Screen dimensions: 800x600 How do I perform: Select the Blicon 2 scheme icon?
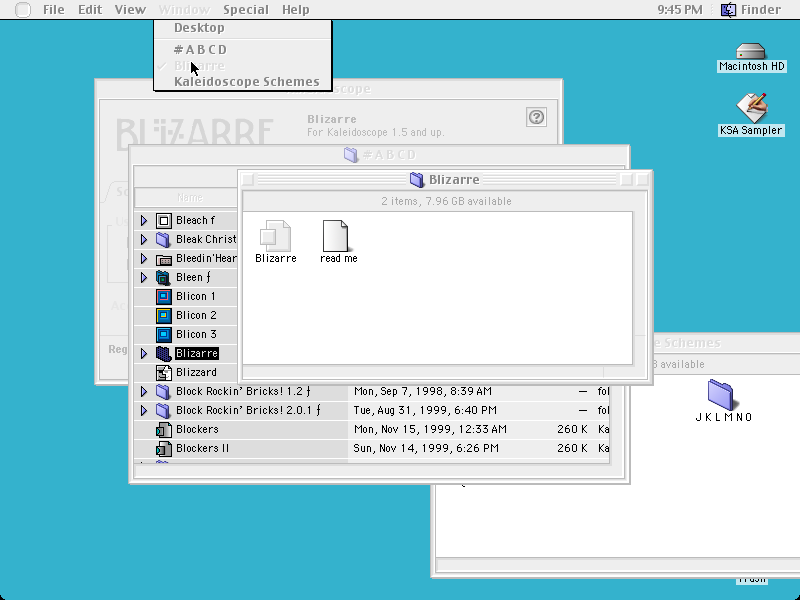pos(163,315)
